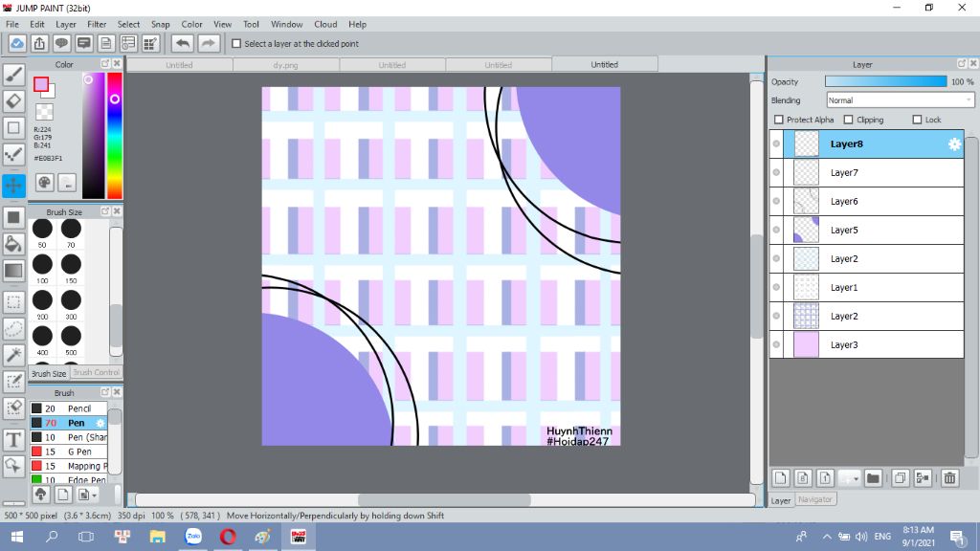Select the Move tool

click(13, 186)
